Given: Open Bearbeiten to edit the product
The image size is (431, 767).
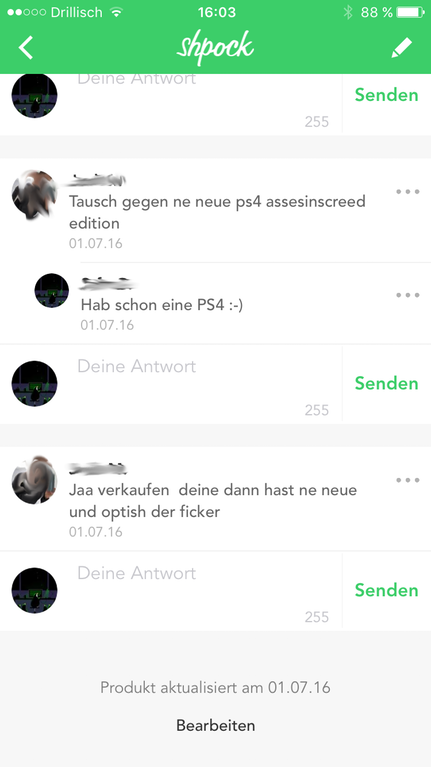Looking at the screenshot, I should 216,725.
